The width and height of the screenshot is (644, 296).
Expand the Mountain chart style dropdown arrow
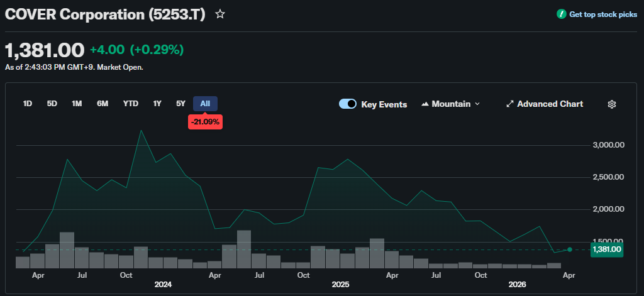coord(477,104)
